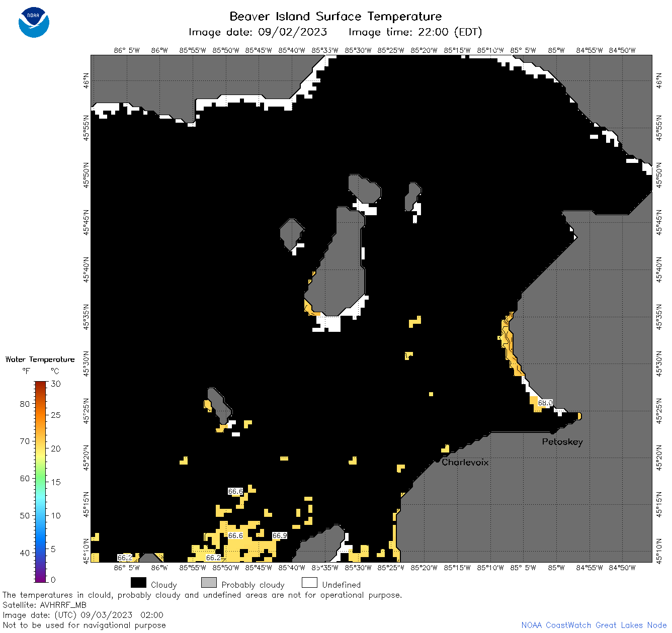This screenshot has height=633, width=672.
Task: Open the NOAA CoastWatch Great Lakes Node link
Action: tap(594, 625)
